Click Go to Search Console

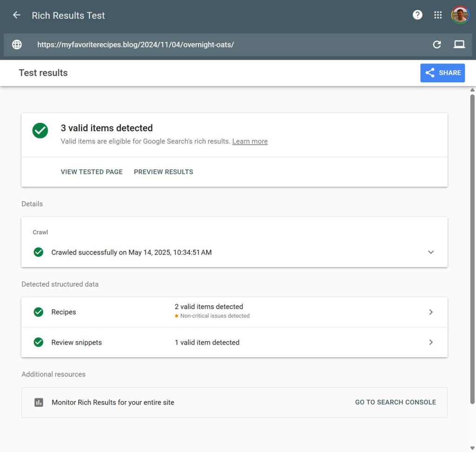(x=395, y=402)
